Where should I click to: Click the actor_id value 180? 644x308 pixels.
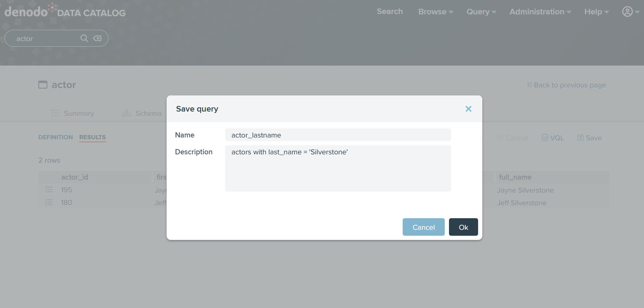(66, 202)
